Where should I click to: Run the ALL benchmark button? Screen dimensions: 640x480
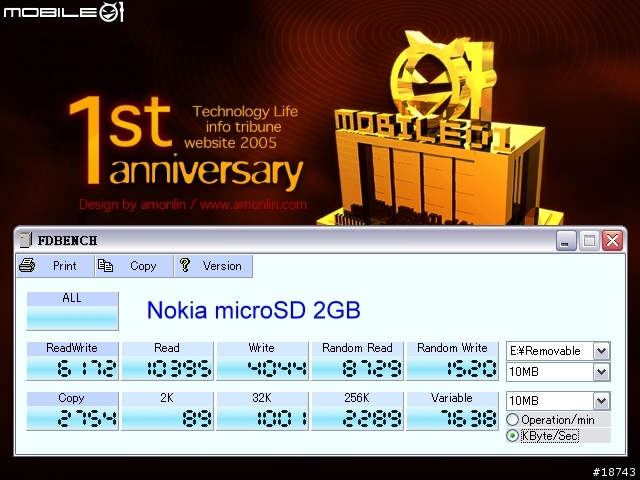(72, 311)
